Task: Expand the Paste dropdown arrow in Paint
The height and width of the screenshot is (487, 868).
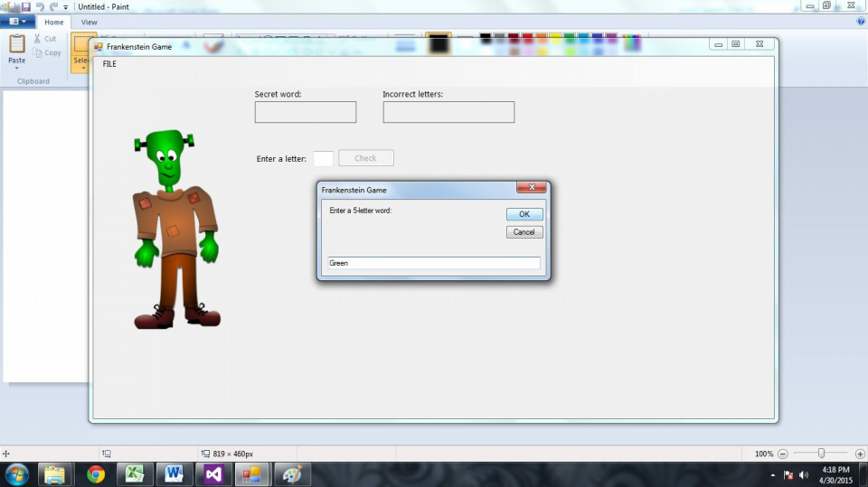Action: (16, 68)
